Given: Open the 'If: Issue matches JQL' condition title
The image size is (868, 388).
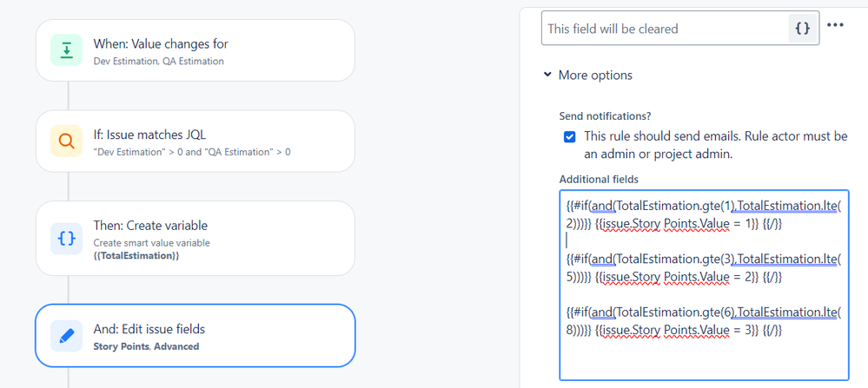Looking at the screenshot, I should click(x=149, y=135).
